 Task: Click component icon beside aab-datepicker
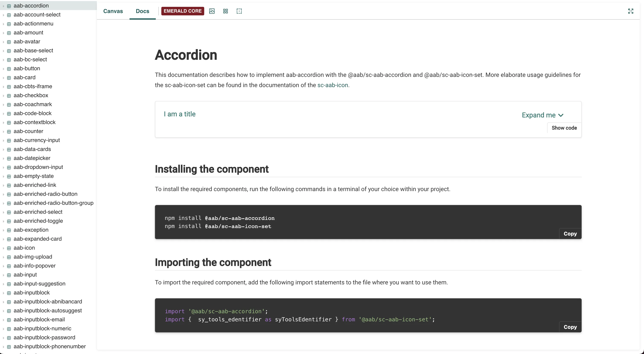(x=9, y=158)
